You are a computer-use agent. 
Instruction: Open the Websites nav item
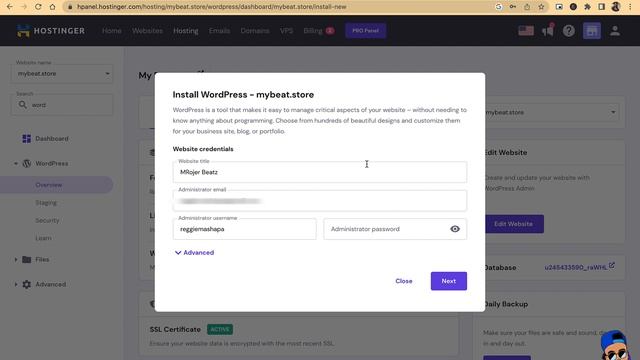(147, 31)
